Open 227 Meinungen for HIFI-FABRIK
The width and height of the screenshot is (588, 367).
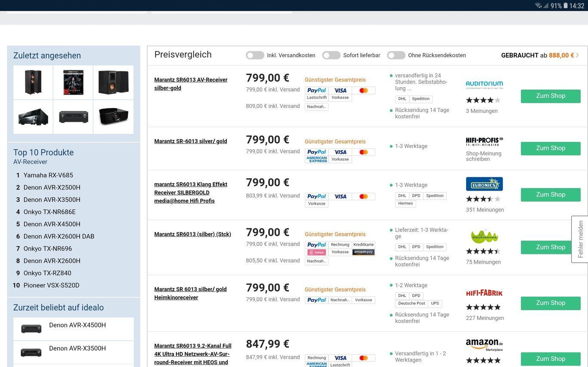485,318
